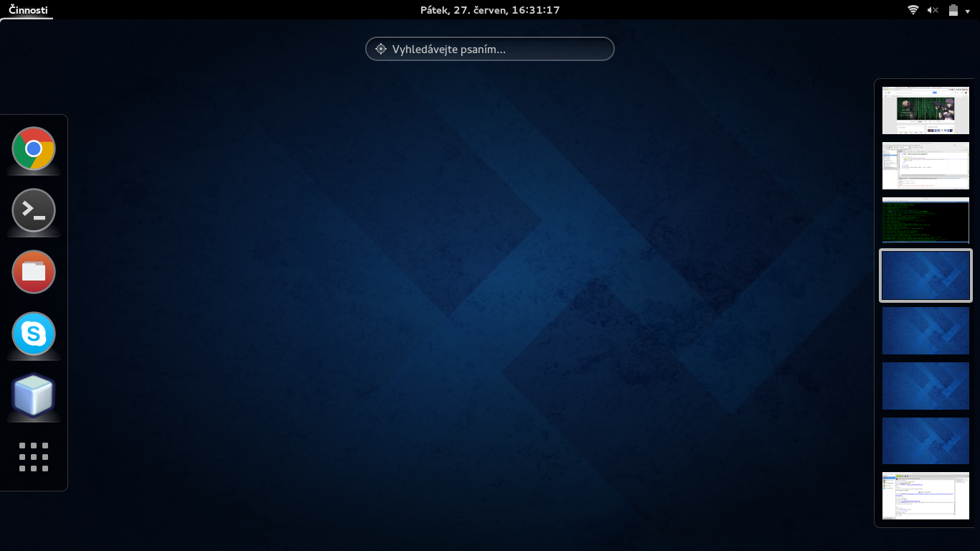The height and width of the screenshot is (551, 980).
Task: Click the muted volume icon
Action: [933, 10]
